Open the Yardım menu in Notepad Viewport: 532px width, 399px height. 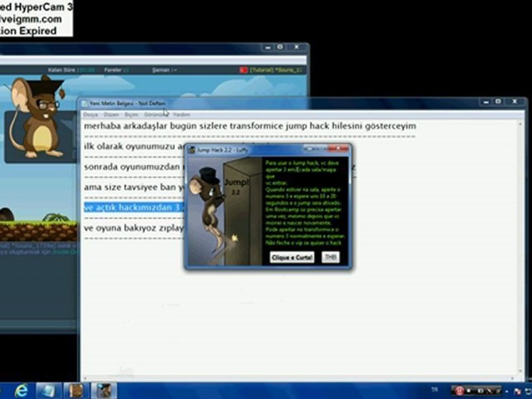(x=181, y=115)
